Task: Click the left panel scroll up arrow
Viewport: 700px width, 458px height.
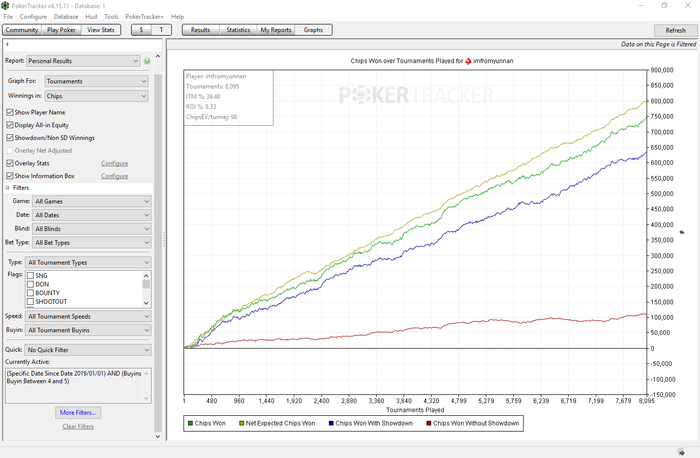Action: [x=158, y=57]
